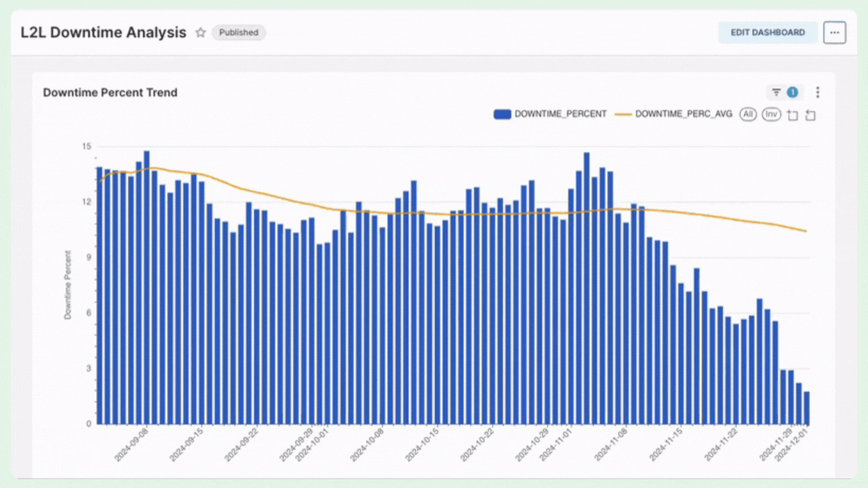Click the y-axis value 9

coord(88,258)
